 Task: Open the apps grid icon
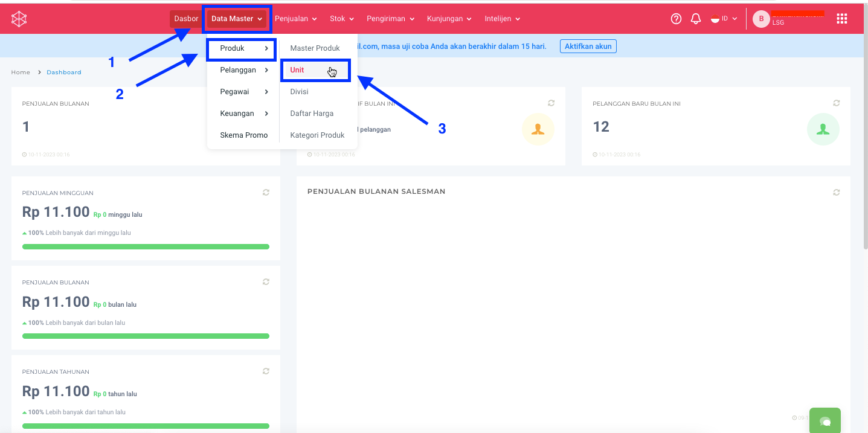(841, 19)
